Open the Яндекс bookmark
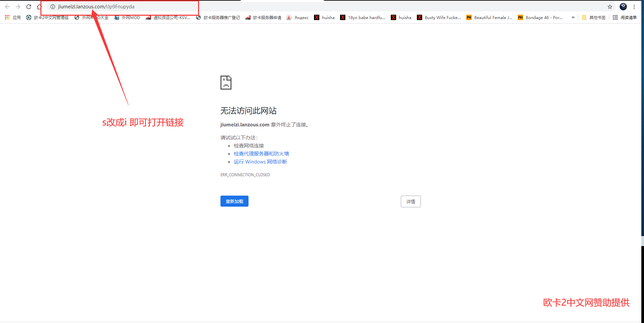 click(x=298, y=17)
